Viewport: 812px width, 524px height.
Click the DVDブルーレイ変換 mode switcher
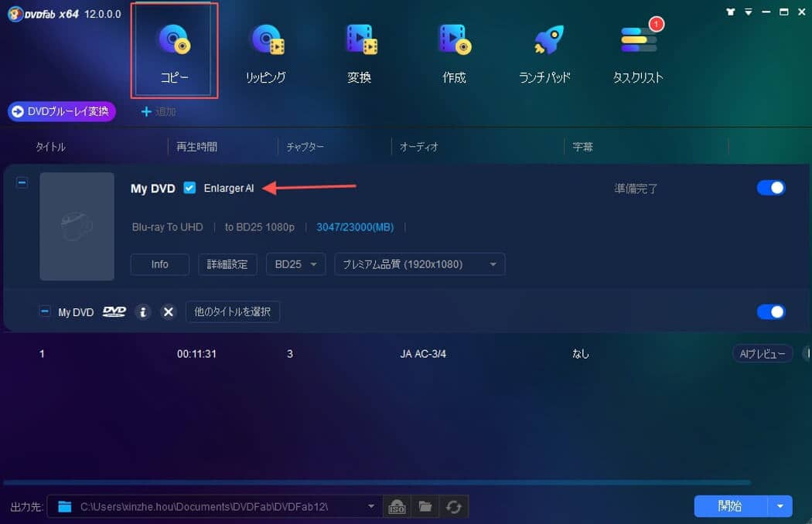[x=62, y=111]
